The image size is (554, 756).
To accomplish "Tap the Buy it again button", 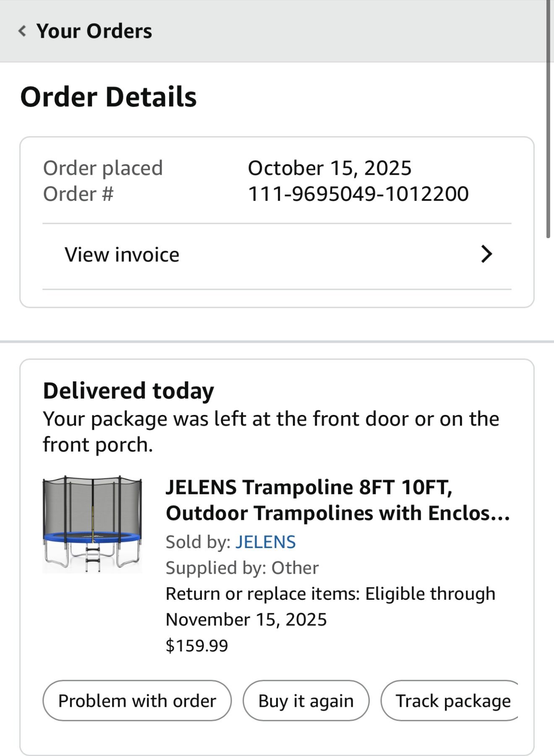I will point(306,701).
